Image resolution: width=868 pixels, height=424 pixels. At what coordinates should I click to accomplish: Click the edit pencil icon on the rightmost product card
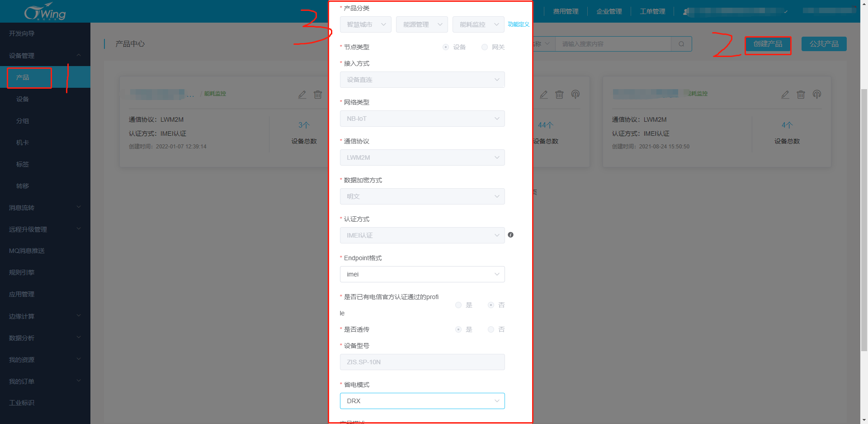785,95
